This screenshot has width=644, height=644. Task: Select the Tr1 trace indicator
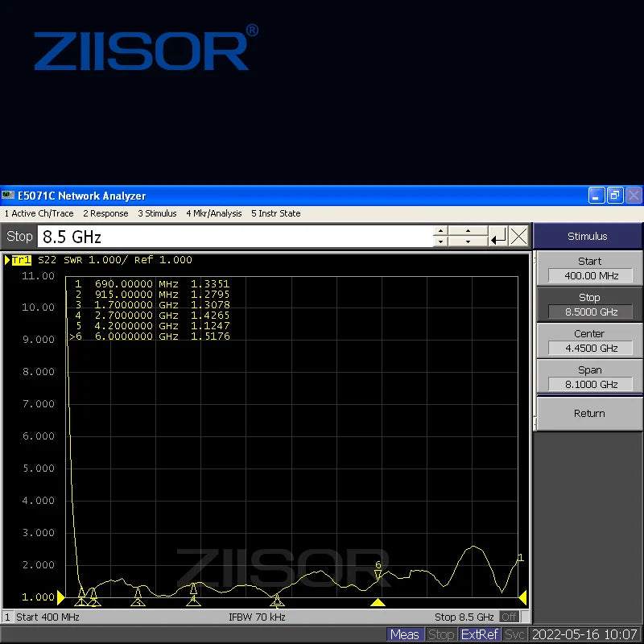(x=22, y=260)
